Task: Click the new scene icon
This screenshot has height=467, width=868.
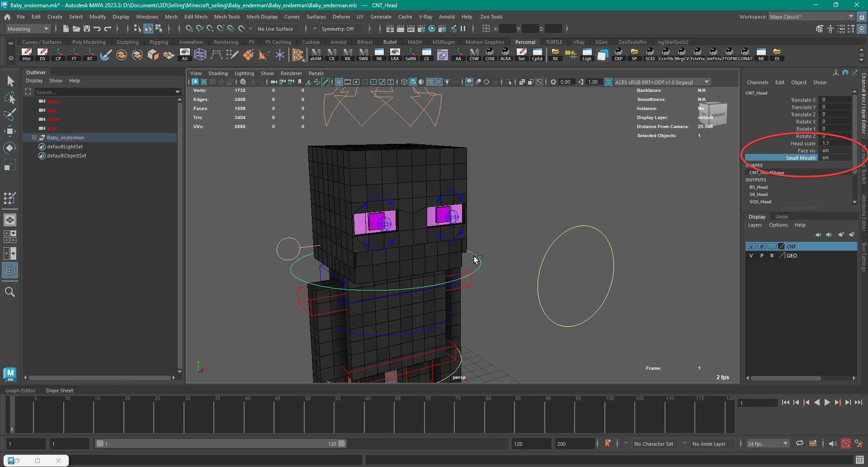Action: [x=66, y=29]
